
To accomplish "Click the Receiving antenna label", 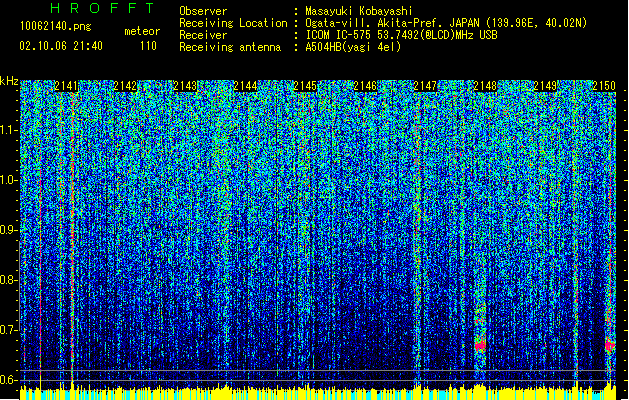I will coord(230,47).
